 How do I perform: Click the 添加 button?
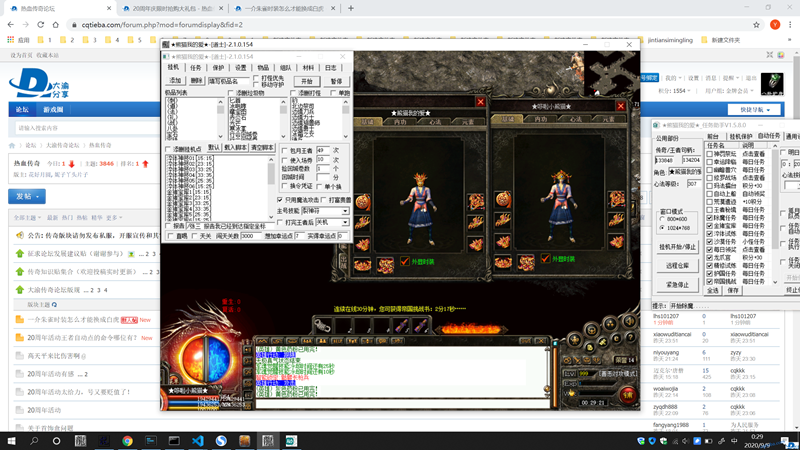[x=175, y=81]
